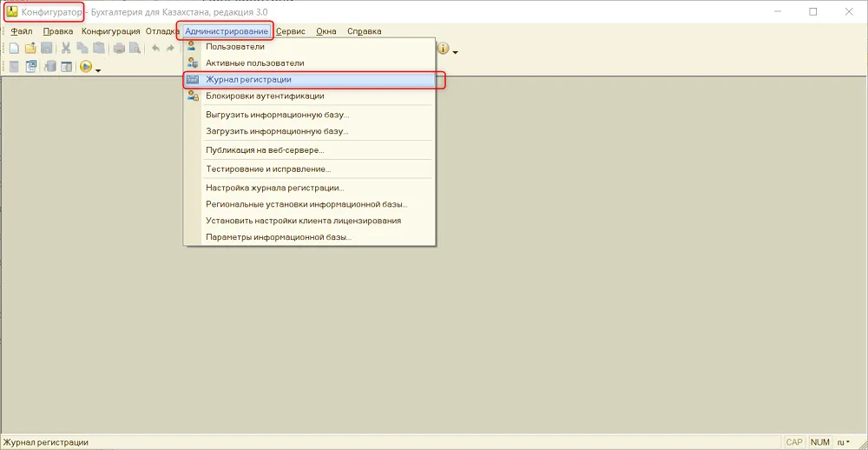Click the Start debugging play icon
This screenshot has height=450, width=868.
[x=86, y=67]
